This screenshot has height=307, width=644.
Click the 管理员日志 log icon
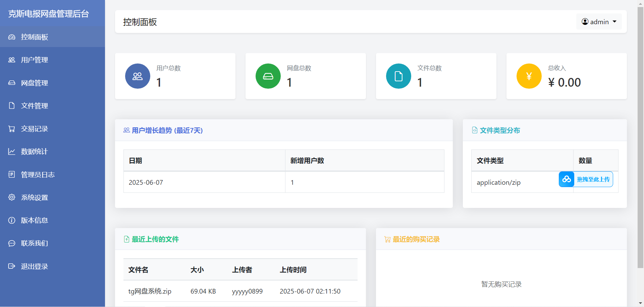[x=12, y=174]
